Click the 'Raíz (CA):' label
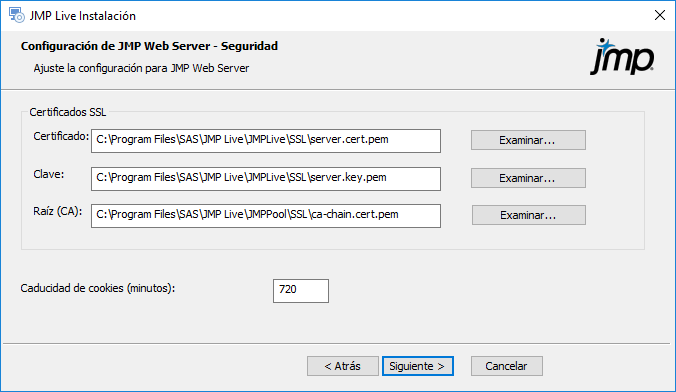This screenshot has height=392, width=676. pyautogui.click(x=58, y=212)
